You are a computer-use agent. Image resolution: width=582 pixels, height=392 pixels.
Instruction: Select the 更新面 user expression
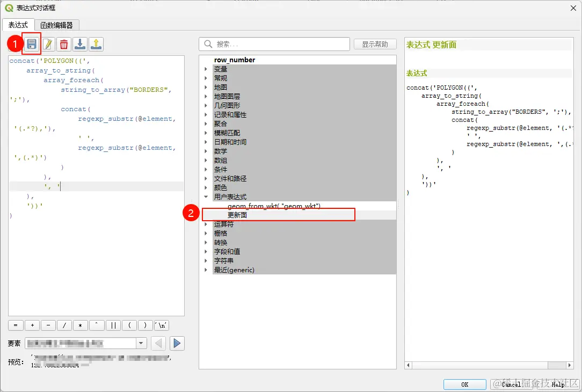(x=237, y=215)
